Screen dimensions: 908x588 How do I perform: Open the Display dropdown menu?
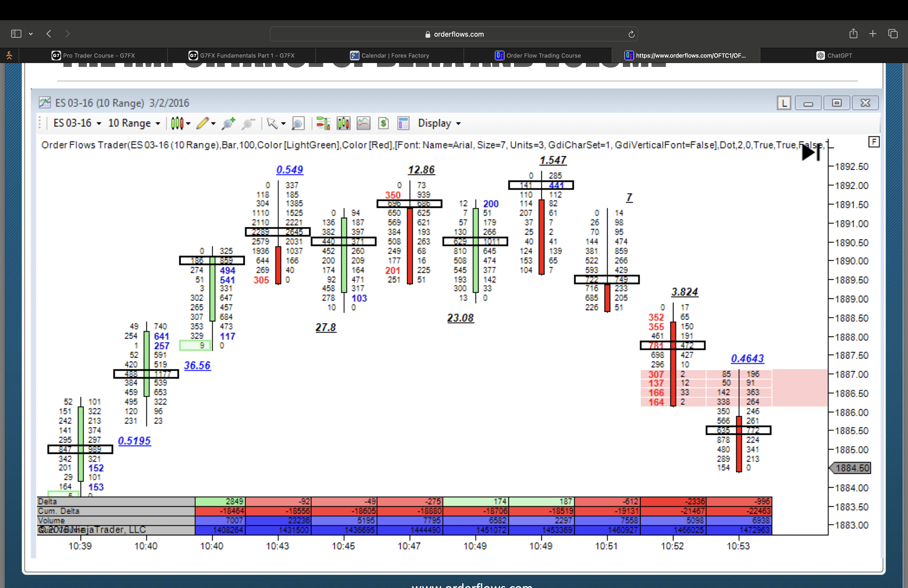pos(439,123)
